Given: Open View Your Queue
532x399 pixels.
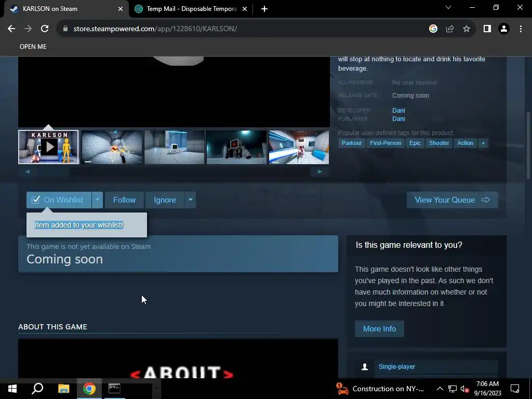Looking at the screenshot, I should [x=453, y=200].
